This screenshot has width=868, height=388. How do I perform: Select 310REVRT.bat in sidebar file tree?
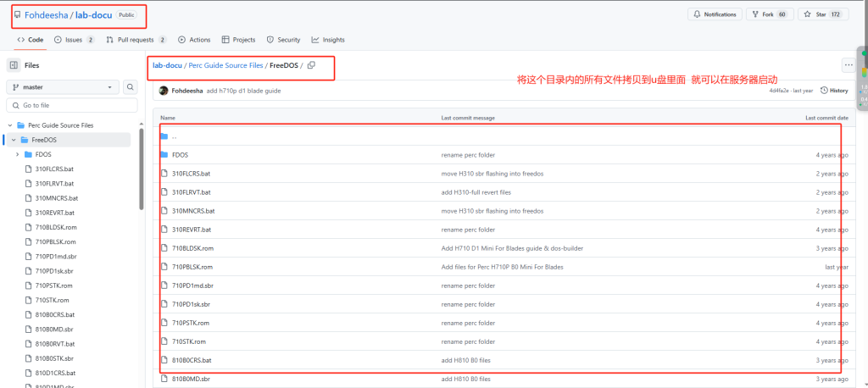tap(54, 213)
